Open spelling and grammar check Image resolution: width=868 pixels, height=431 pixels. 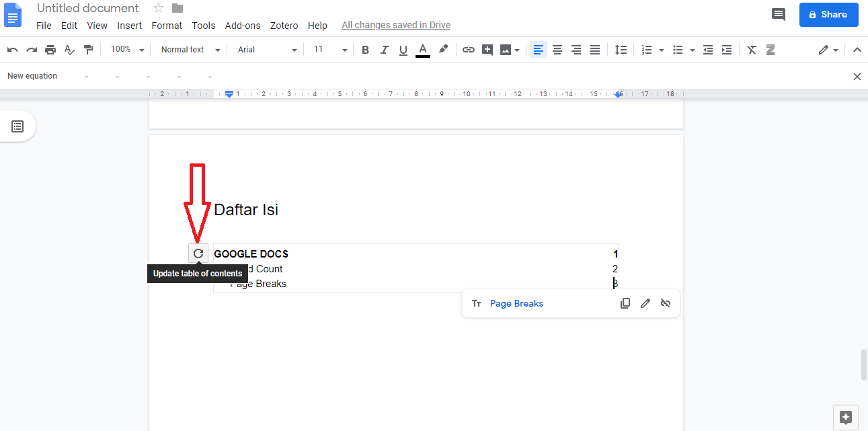[x=69, y=49]
